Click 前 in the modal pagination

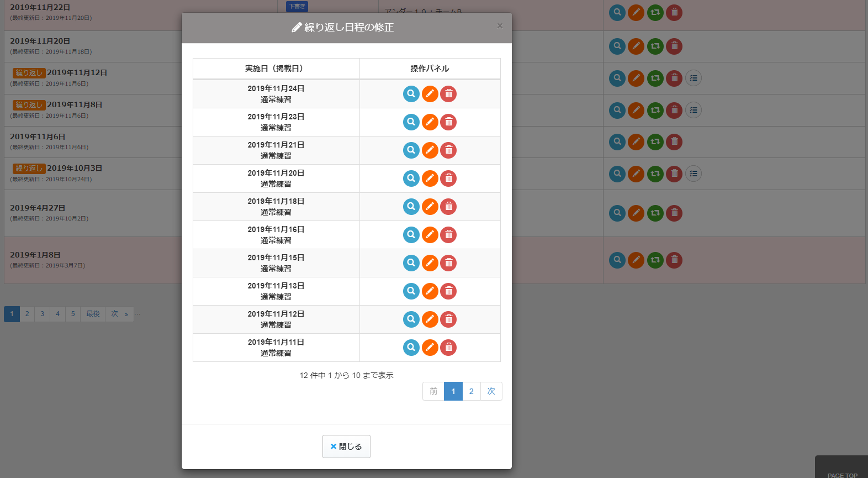point(433,391)
